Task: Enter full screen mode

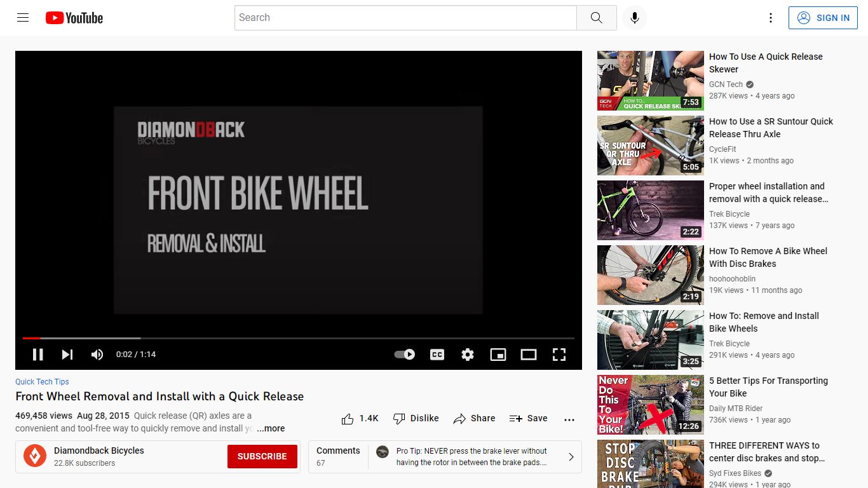Action: tap(559, 355)
